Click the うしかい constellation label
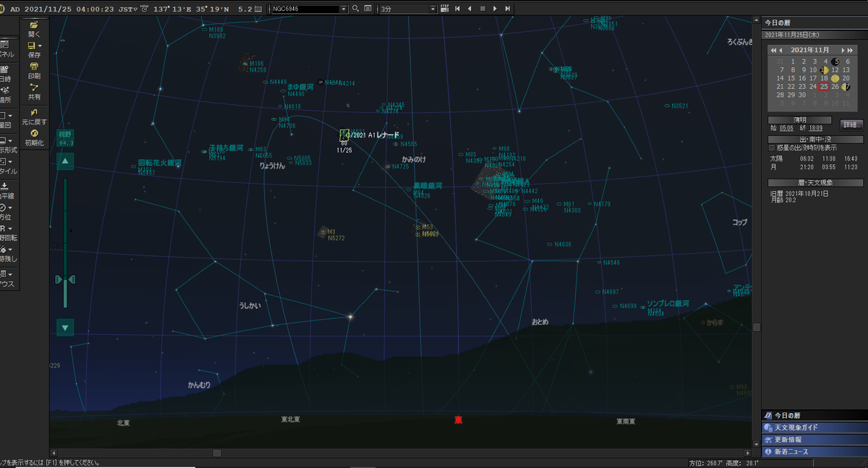The height and width of the screenshot is (468, 868). (250, 306)
